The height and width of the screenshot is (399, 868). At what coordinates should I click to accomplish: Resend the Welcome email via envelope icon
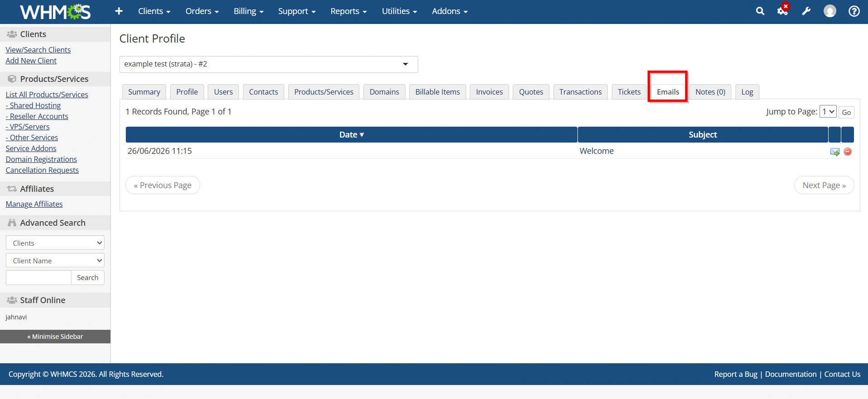pos(835,152)
